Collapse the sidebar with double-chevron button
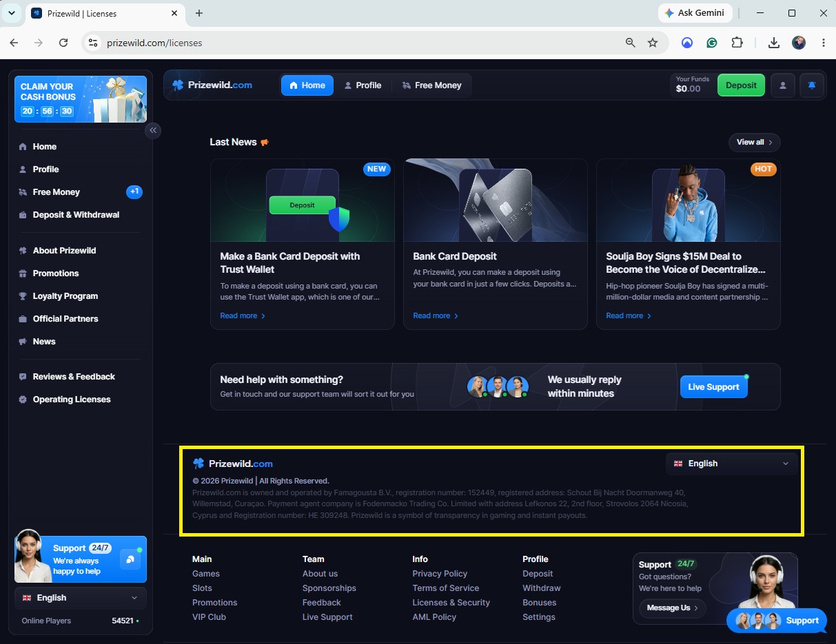This screenshot has width=836, height=644. tap(153, 130)
